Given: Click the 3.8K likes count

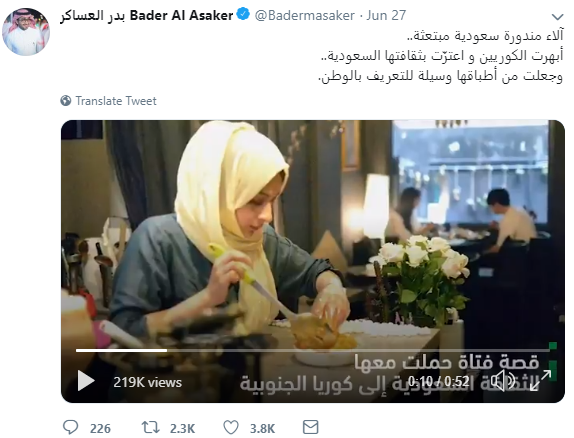Looking at the screenshot, I should click(262, 428).
